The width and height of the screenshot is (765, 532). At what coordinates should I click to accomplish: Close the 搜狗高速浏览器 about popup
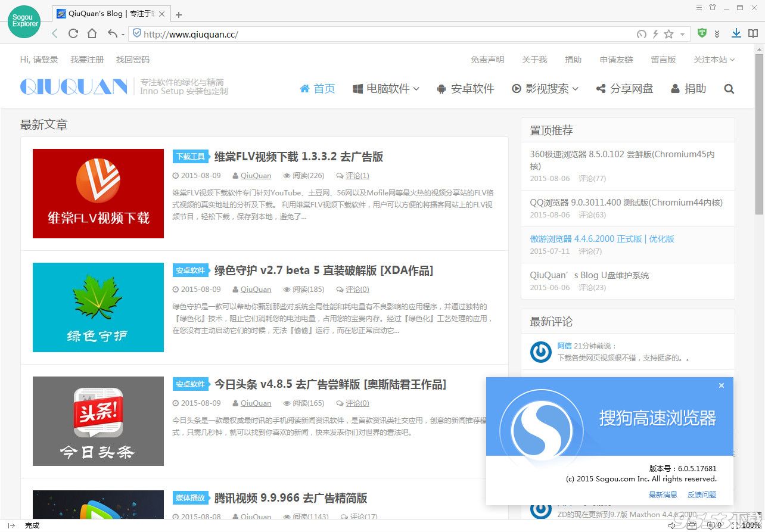[722, 385]
